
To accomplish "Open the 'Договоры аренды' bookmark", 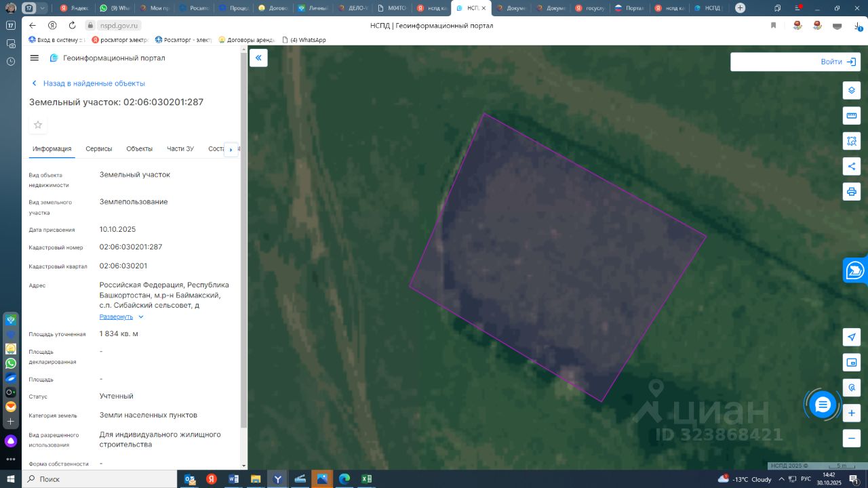I will 246,40.
